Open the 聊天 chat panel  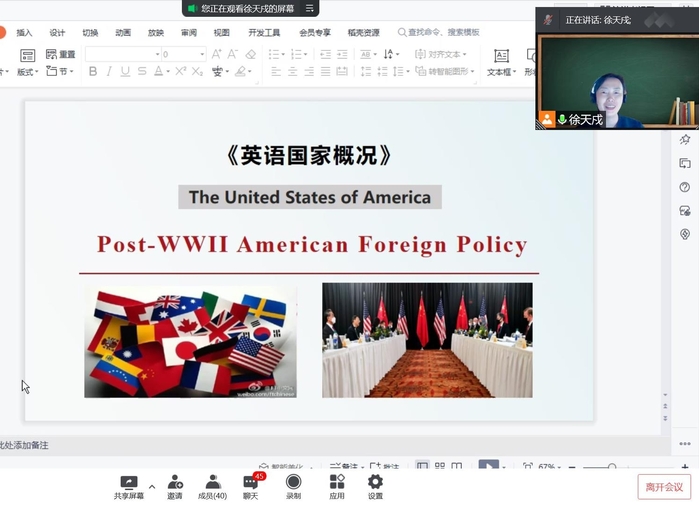click(250, 483)
